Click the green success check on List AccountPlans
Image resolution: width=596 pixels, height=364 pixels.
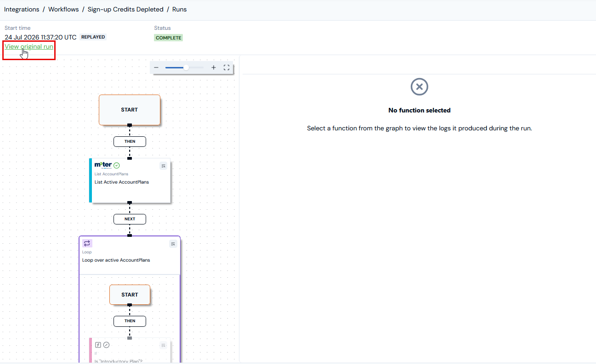[x=117, y=165]
